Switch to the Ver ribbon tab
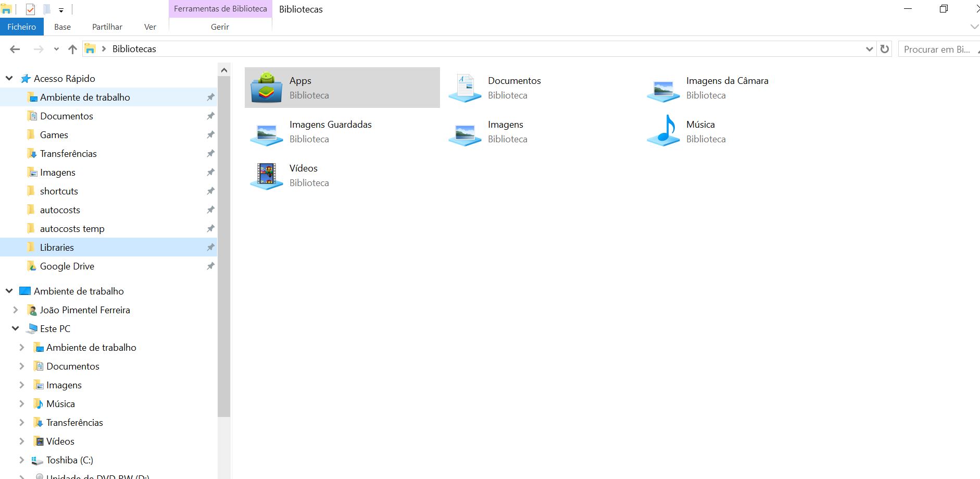This screenshot has width=980, height=479. coord(150,27)
